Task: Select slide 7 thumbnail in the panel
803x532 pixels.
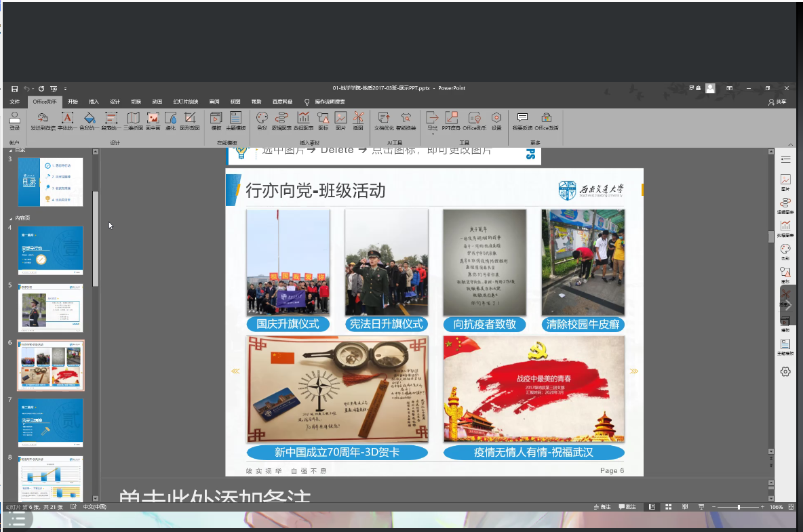Action: pos(52,422)
